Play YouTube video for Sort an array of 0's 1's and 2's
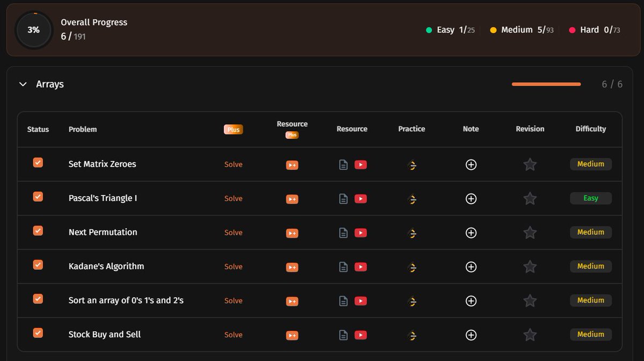644x361 pixels. [x=361, y=301]
